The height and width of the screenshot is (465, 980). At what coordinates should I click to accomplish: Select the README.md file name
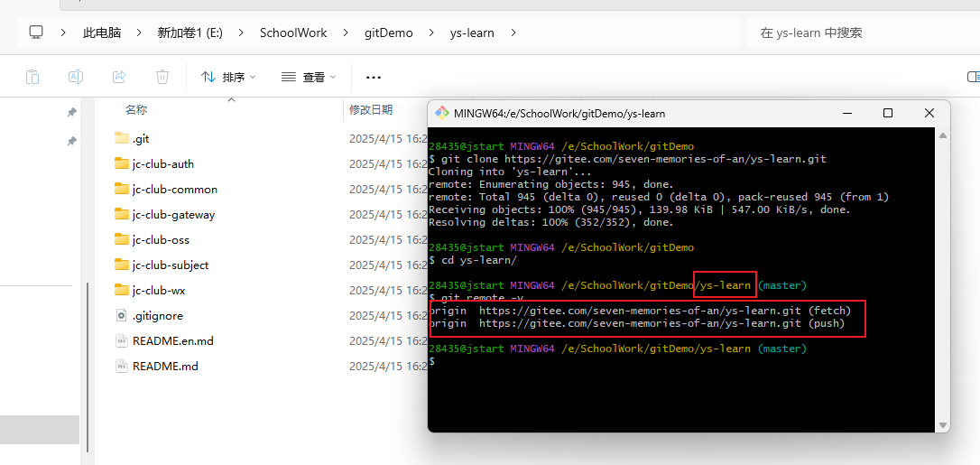click(166, 367)
